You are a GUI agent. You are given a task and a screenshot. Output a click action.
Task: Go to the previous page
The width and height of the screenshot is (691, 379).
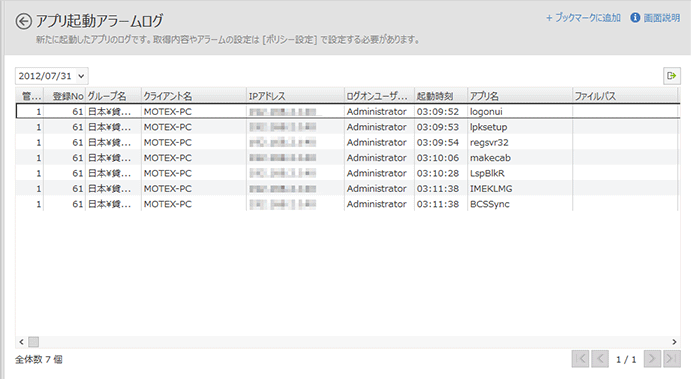click(600, 359)
